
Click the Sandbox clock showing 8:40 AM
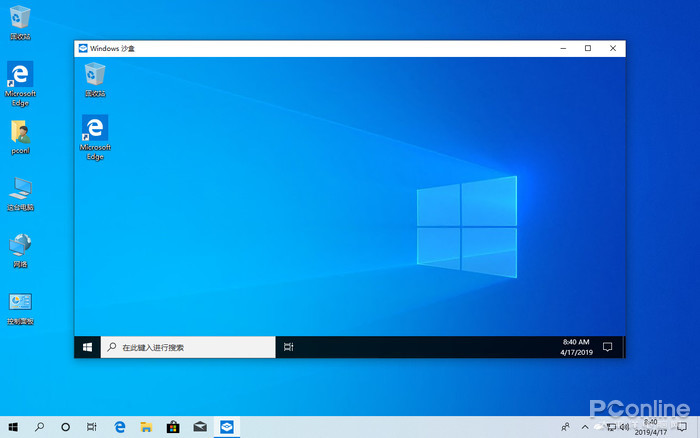(576, 347)
